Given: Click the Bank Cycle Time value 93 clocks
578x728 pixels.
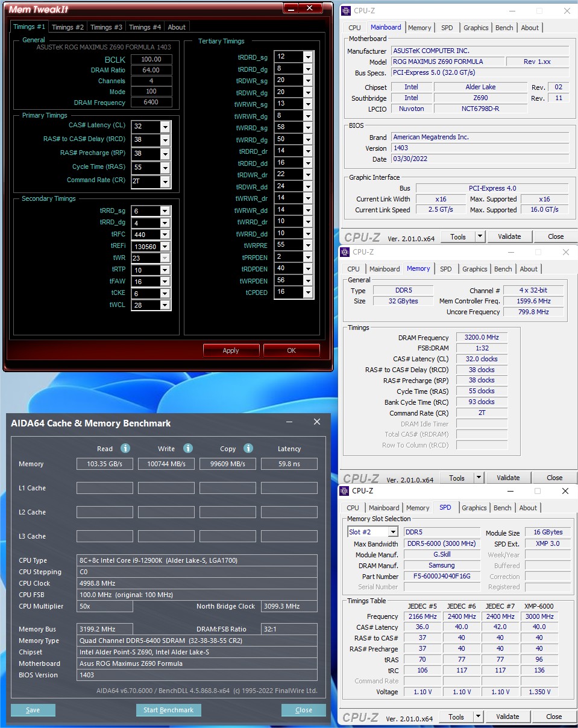Looking at the screenshot, I should [x=482, y=402].
